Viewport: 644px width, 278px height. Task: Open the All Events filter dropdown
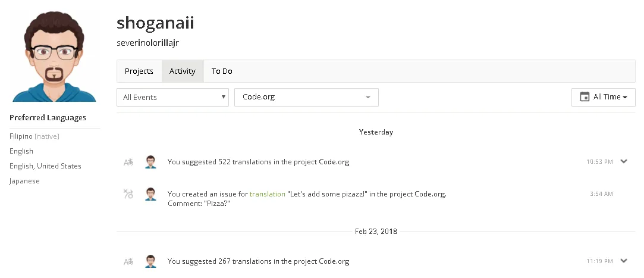[172, 98]
